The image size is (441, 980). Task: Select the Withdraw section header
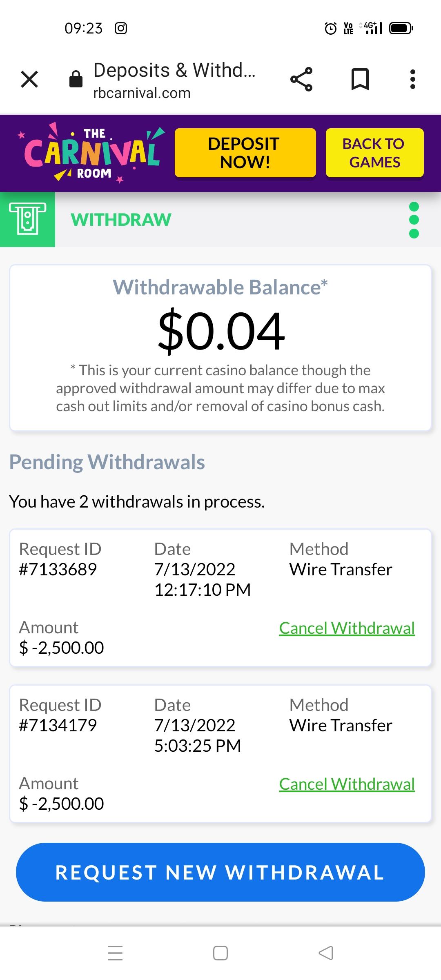click(121, 220)
